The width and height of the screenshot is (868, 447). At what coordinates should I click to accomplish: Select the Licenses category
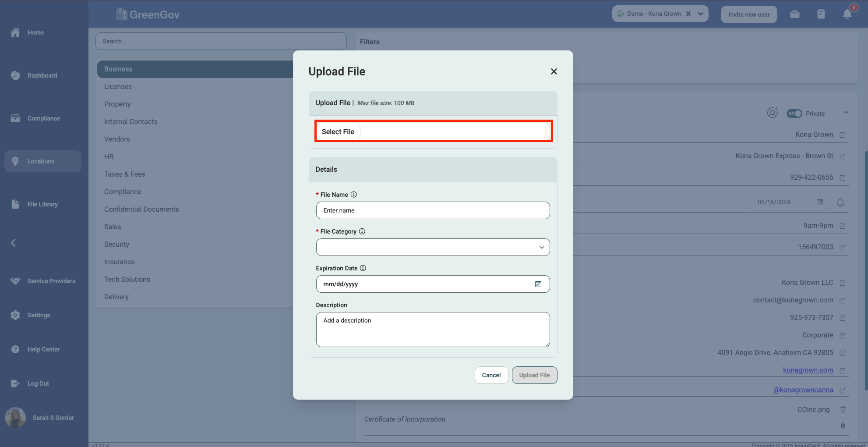(118, 87)
